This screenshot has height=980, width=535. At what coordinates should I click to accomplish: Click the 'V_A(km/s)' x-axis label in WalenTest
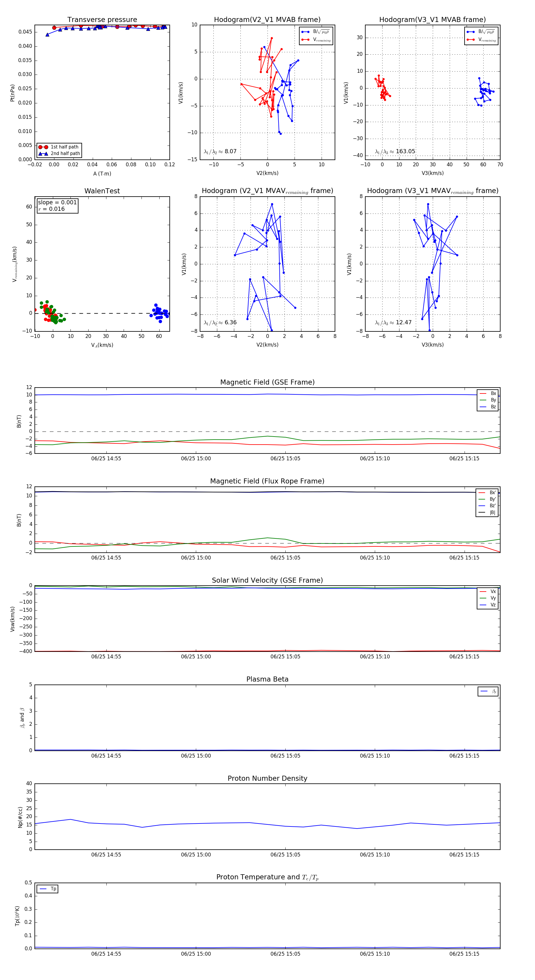102,345
